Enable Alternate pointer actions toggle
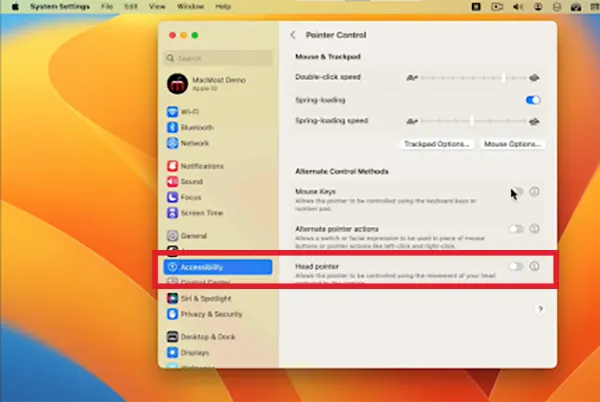Screen dimensions: 600x402 pos(516,229)
